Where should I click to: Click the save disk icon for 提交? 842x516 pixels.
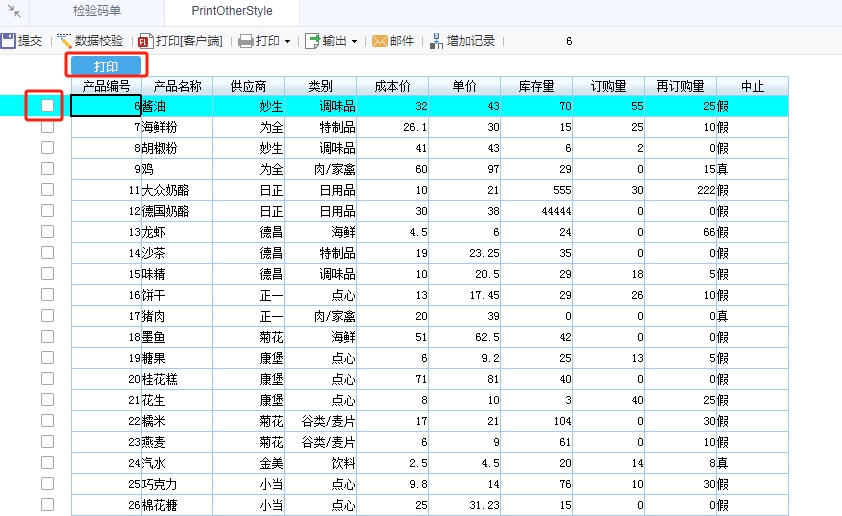[x=8, y=41]
